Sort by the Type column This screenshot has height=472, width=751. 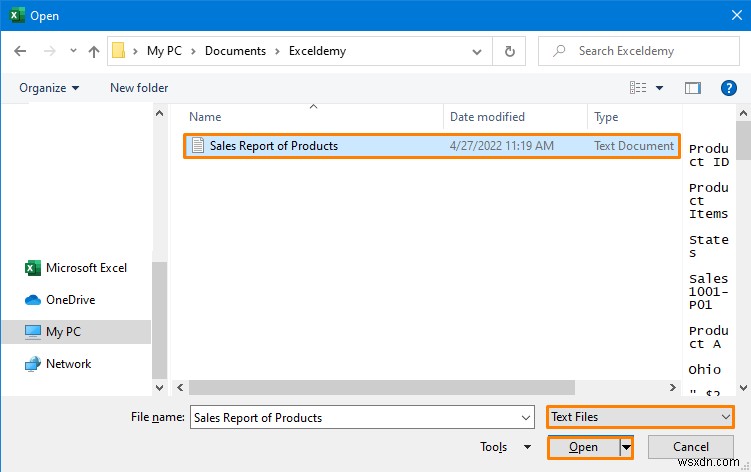pyautogui.click(x=606, y=117)
